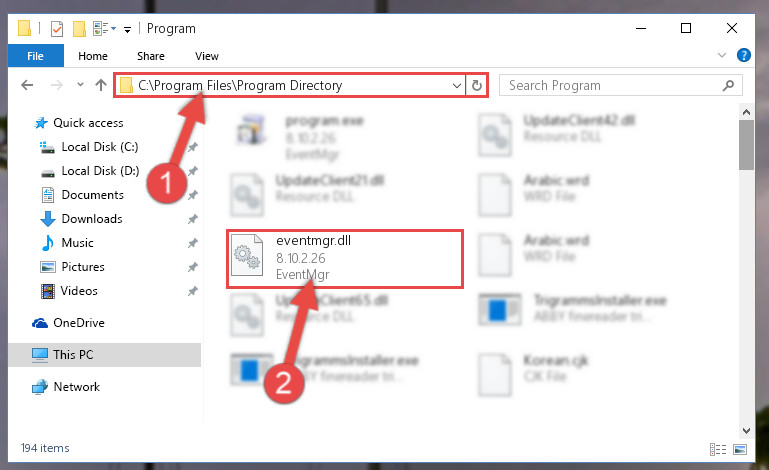Refresh the current folder view

click(x=477, y=86)
